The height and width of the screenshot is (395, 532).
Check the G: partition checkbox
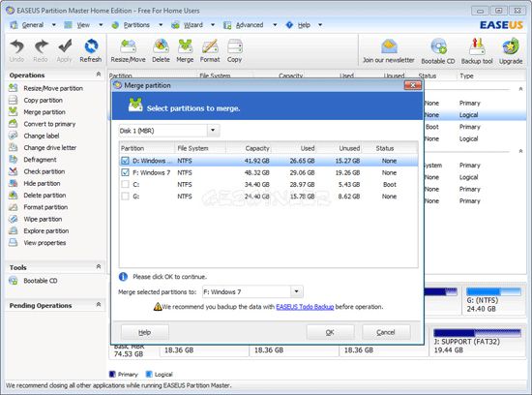coord(125,197)
